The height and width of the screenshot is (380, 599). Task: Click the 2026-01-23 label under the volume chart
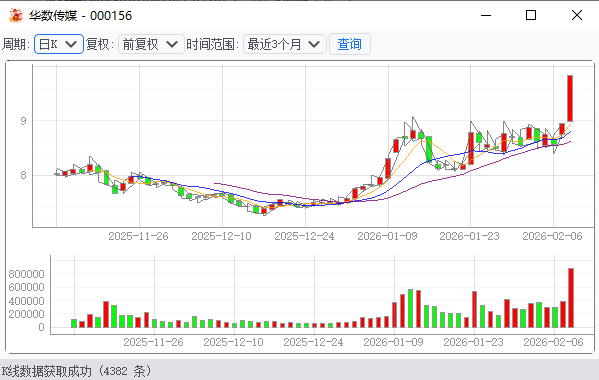[473, 342]
